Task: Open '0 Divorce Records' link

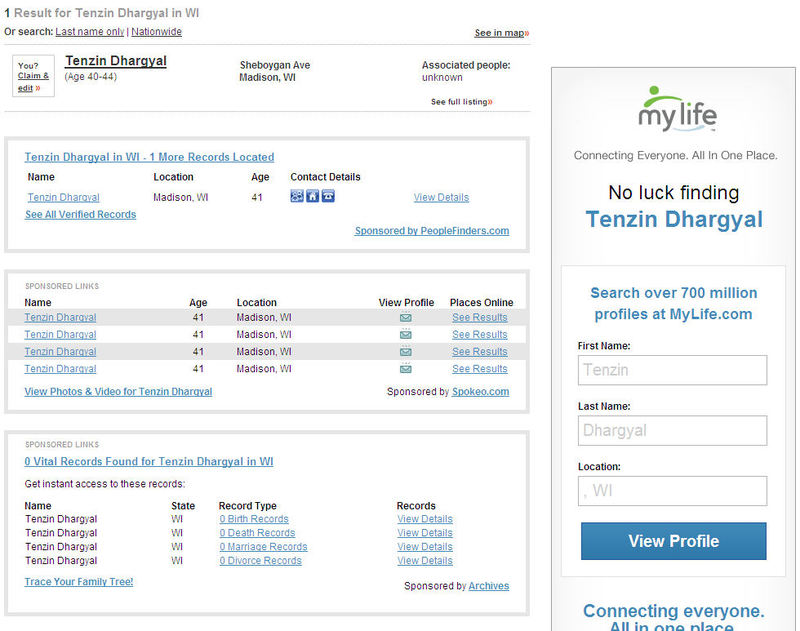Action: [260, 561]
